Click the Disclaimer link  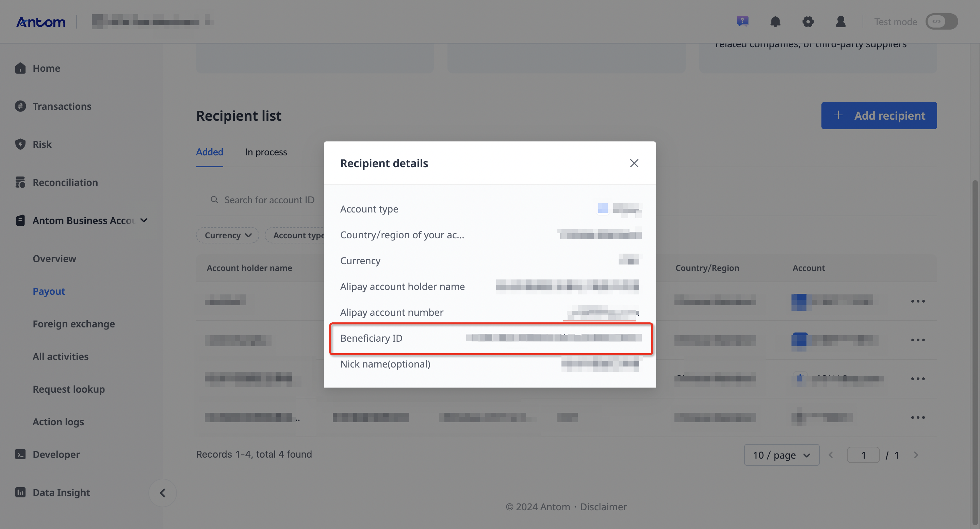(603, 507)
